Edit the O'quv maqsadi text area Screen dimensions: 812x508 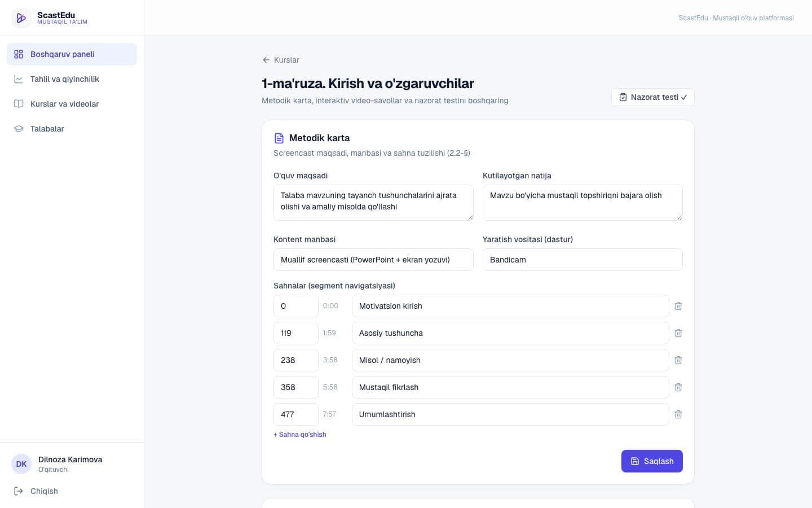coord(373,203)
